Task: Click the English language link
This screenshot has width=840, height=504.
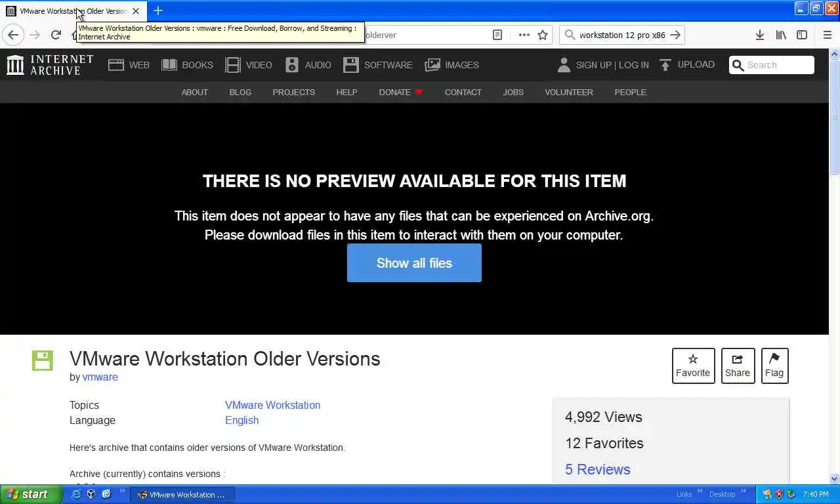Action: tap(241, 420)
